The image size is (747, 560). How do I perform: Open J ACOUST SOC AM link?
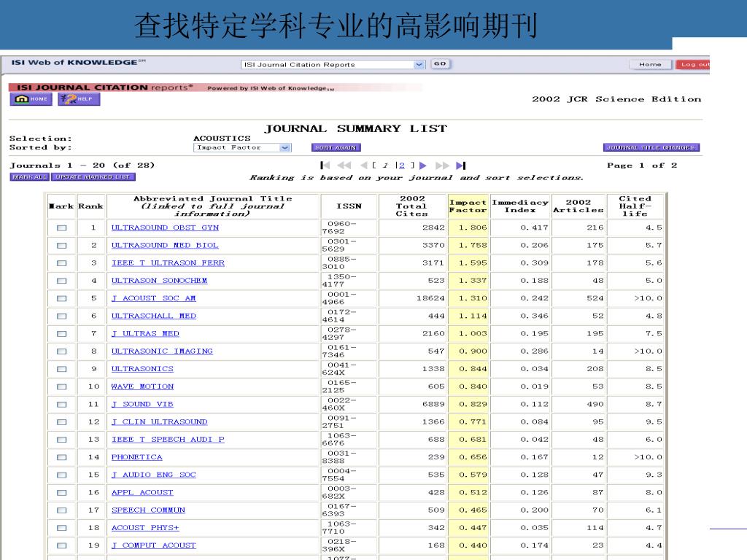[x=153, y=298]
